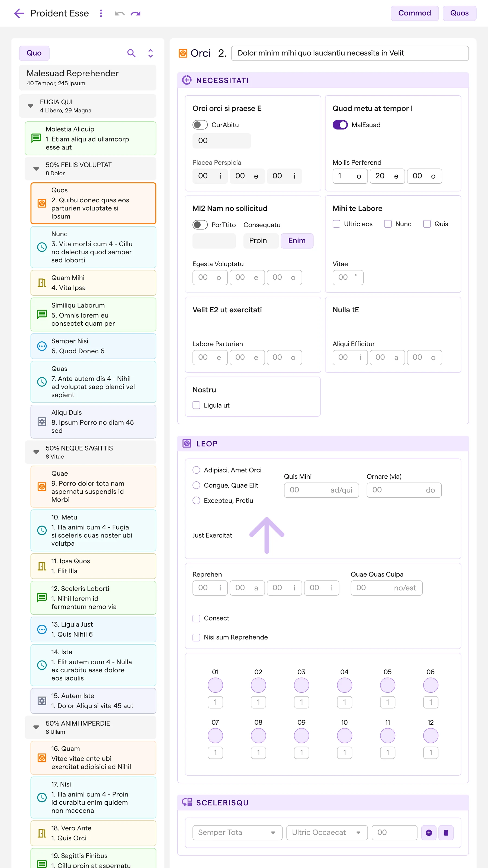Open the Ultric Occaecat dropdown
The image size is (488, 868).
(x=327, y=833)
